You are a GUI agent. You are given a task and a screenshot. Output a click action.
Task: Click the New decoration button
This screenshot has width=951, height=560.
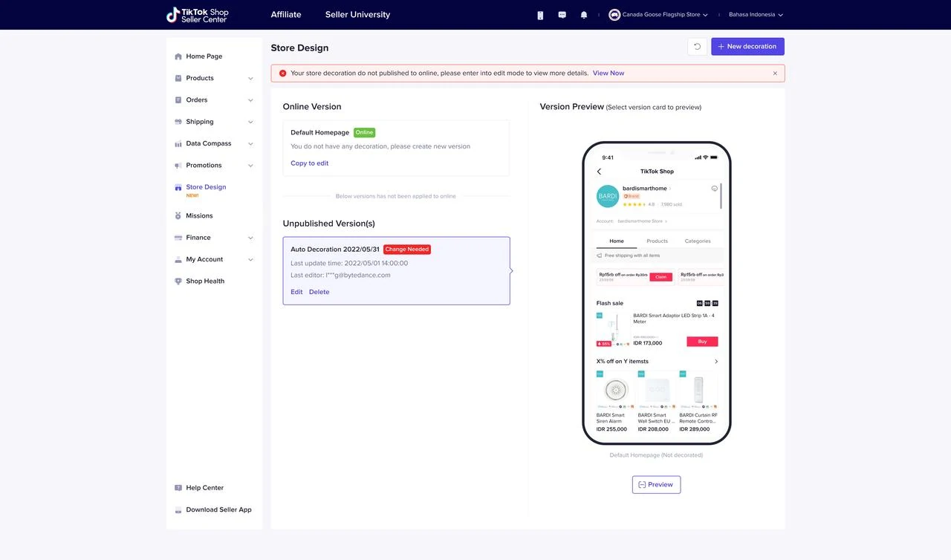747,47
